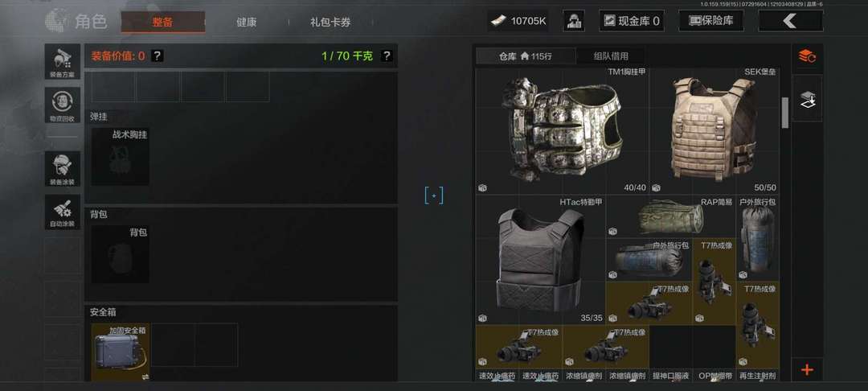Open the 装备涂装 skin icon
Viewport: 868px width, 391px height.
(x=63, y=169)
